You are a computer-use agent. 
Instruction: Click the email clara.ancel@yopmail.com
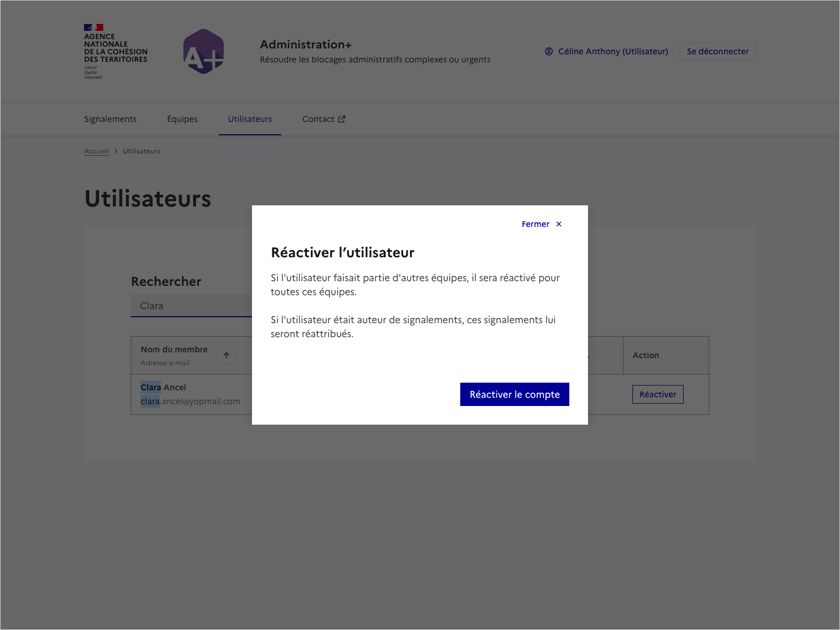click(x=190, y=401)
